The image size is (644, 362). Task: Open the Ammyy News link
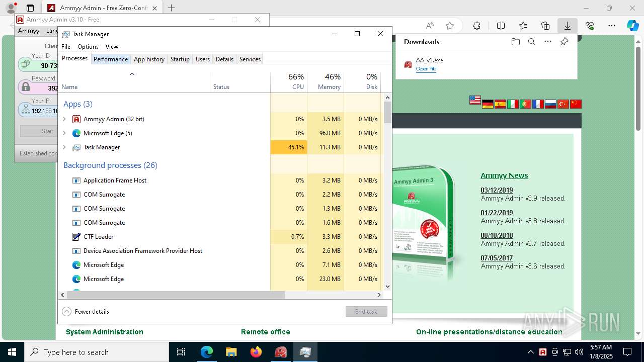(504, 175)
